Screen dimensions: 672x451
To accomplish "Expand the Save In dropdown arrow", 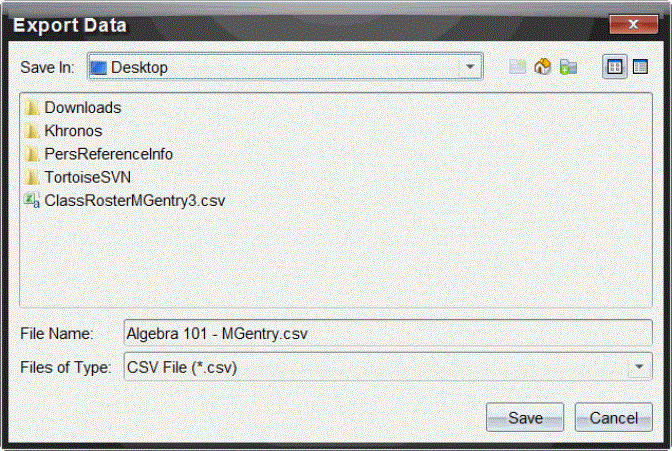I will pyautogui.click(x=470, y=67).
